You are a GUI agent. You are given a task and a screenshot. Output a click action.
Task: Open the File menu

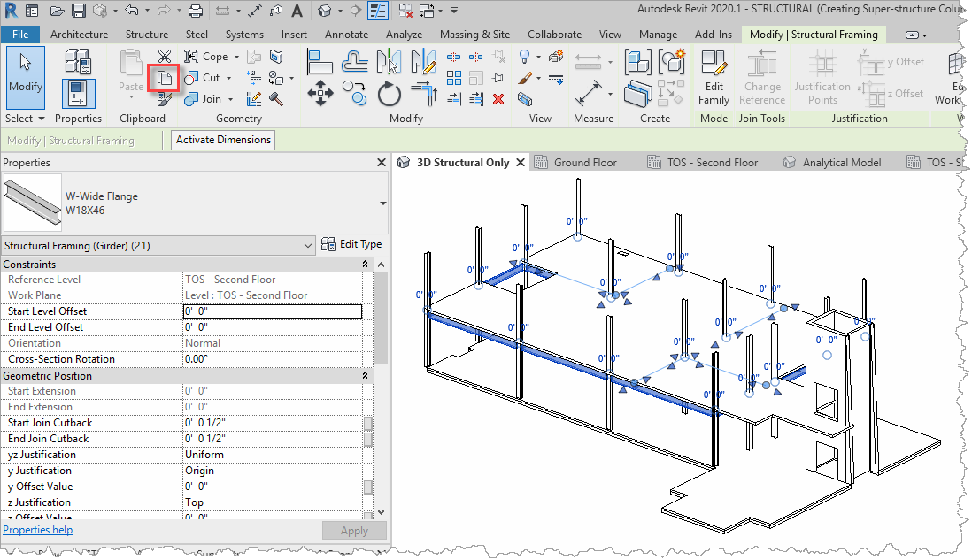(x=19, y=35)
